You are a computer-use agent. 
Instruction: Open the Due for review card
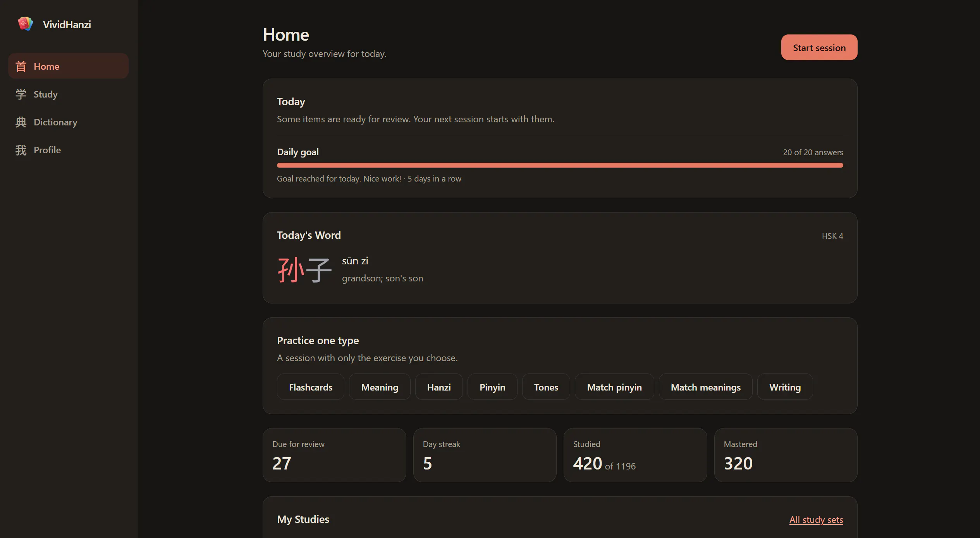334,455
